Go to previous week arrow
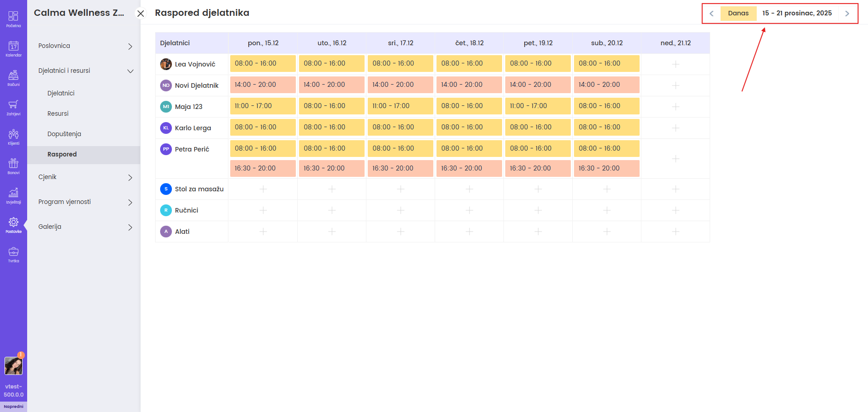 pyautogui.click(x=711, y=14)
